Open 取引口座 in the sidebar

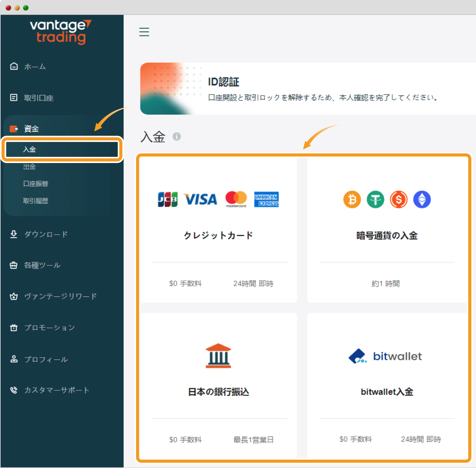(x=39, y=98)
